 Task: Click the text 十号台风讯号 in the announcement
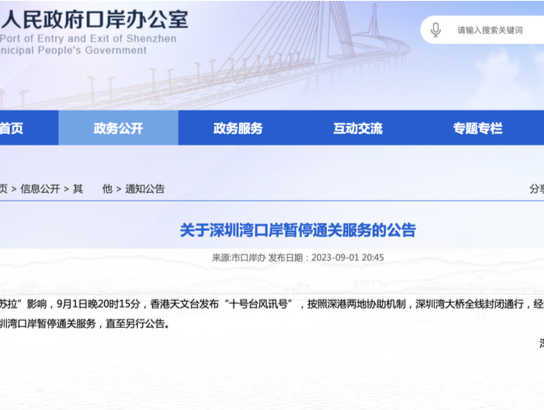(259, 304)
